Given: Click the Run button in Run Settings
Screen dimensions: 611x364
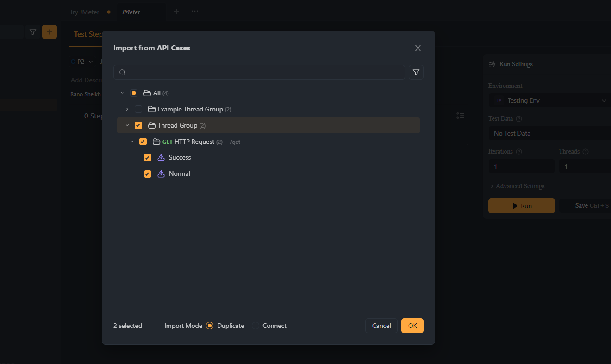Looking at the screenshot, I should point(522,206).
